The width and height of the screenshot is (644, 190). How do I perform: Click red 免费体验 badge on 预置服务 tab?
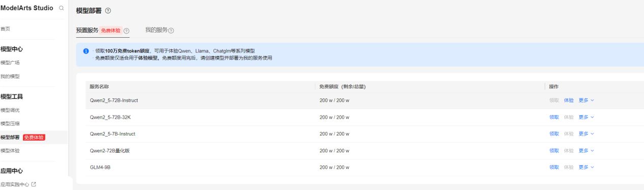pos(111,31)
